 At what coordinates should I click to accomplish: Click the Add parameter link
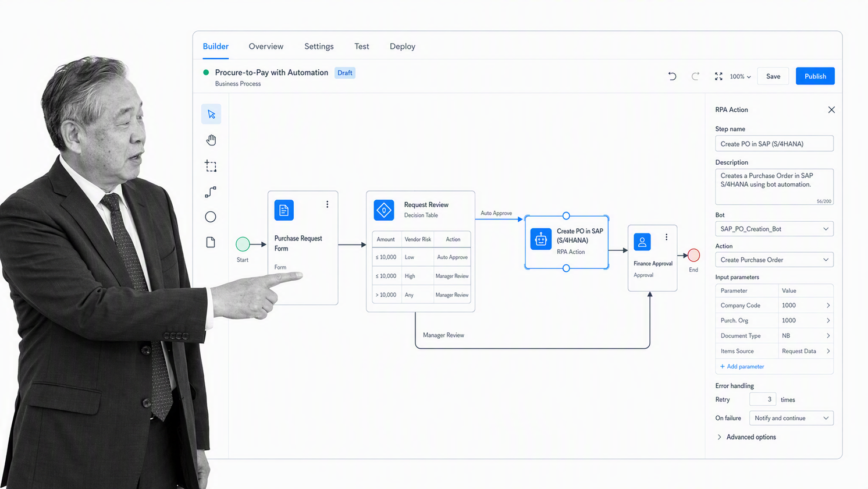[x=742, y=367]
